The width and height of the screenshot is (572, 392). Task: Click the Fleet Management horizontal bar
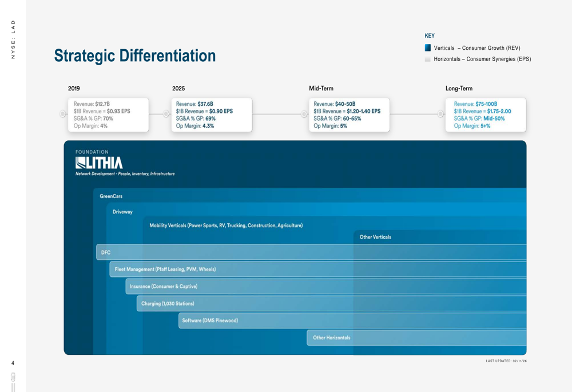point(318,270)
